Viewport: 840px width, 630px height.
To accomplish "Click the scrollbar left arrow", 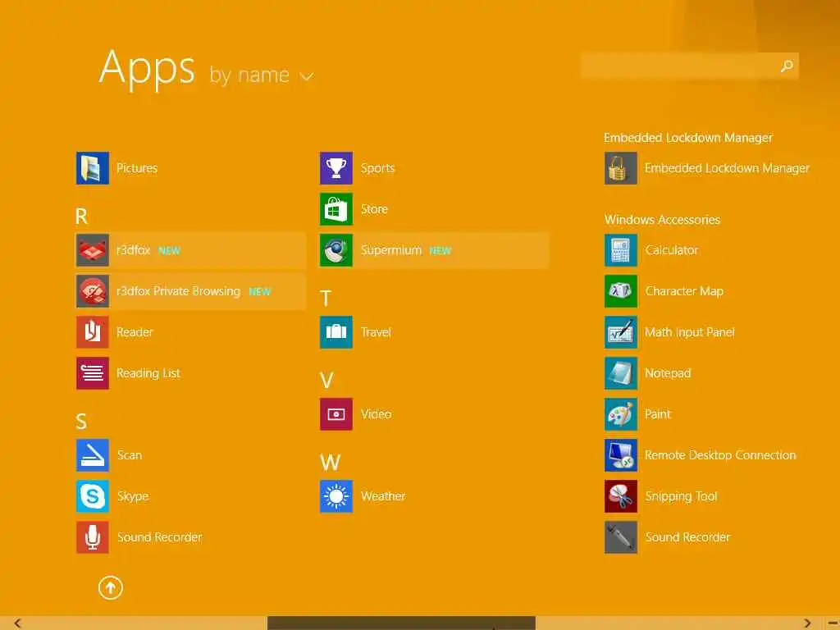I will 18,623.
